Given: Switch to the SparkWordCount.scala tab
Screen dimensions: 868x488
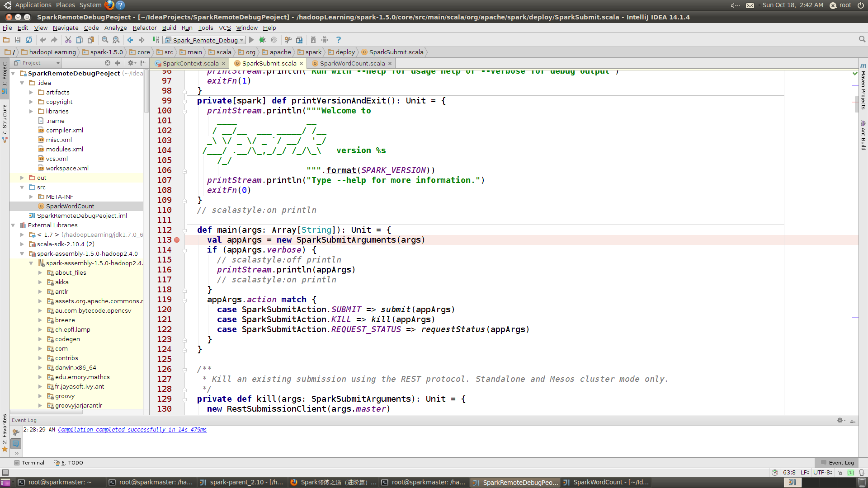Looking at the screenshot, I should pyautogui.click(x=352, y=63).
